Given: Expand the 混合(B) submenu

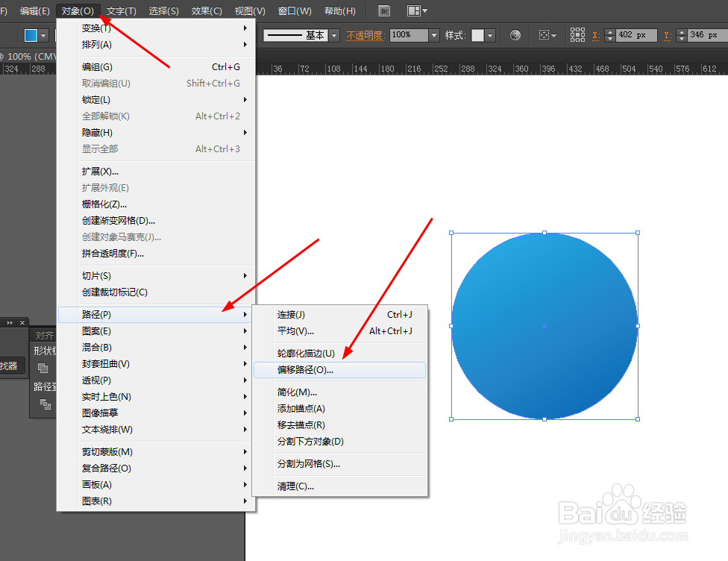Looking at the screenshot, I should [156, 348].
